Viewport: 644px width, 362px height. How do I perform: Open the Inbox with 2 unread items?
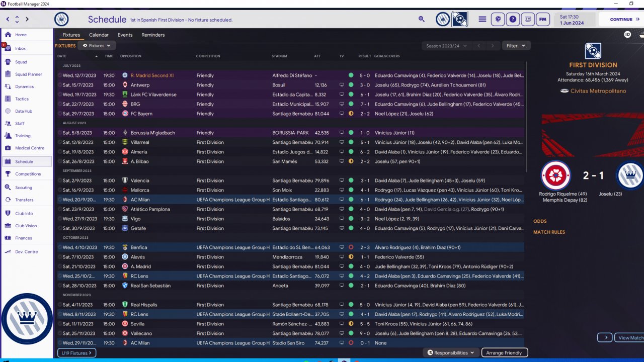(27, 48)
